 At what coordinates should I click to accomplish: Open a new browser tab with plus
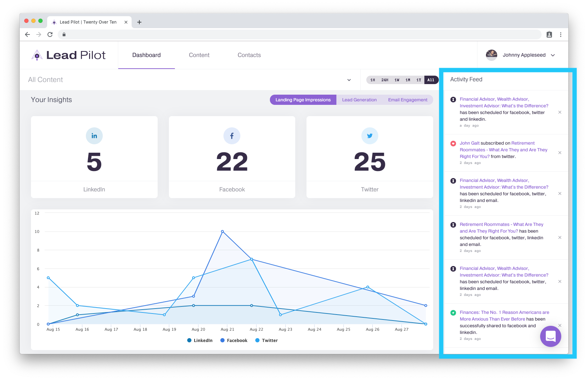[139, 22]
